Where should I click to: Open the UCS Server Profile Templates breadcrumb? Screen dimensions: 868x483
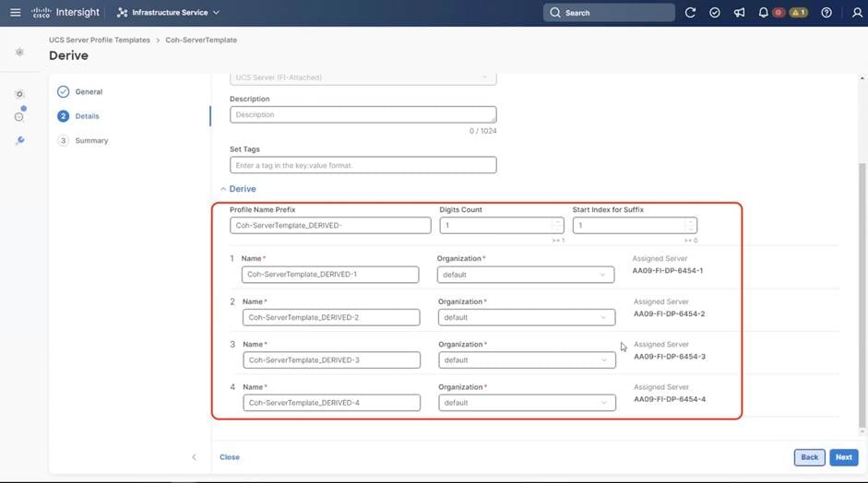99,40
